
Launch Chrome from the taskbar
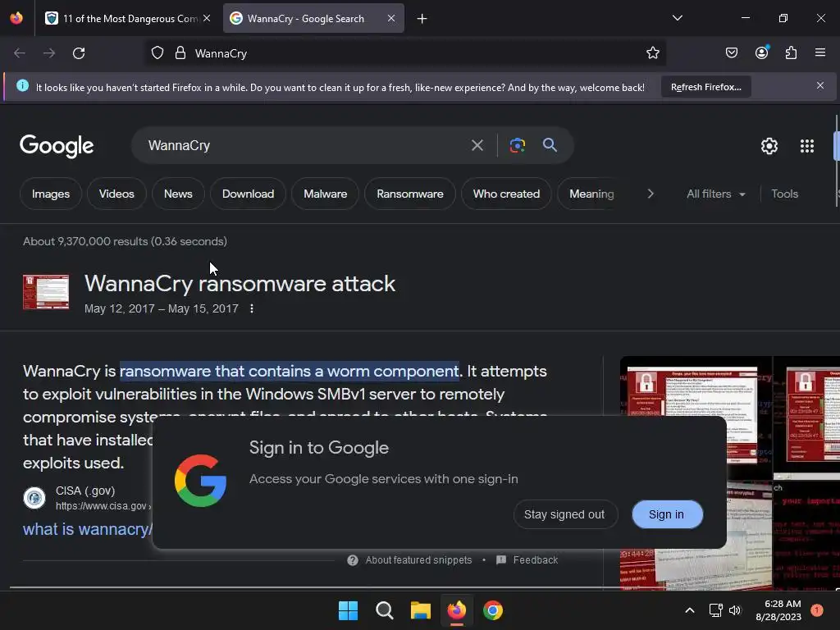(x=493, y=610)
